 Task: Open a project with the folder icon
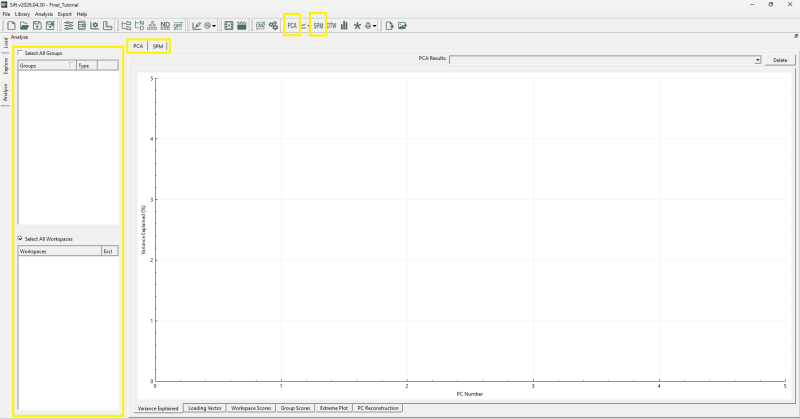click(24, 26)
